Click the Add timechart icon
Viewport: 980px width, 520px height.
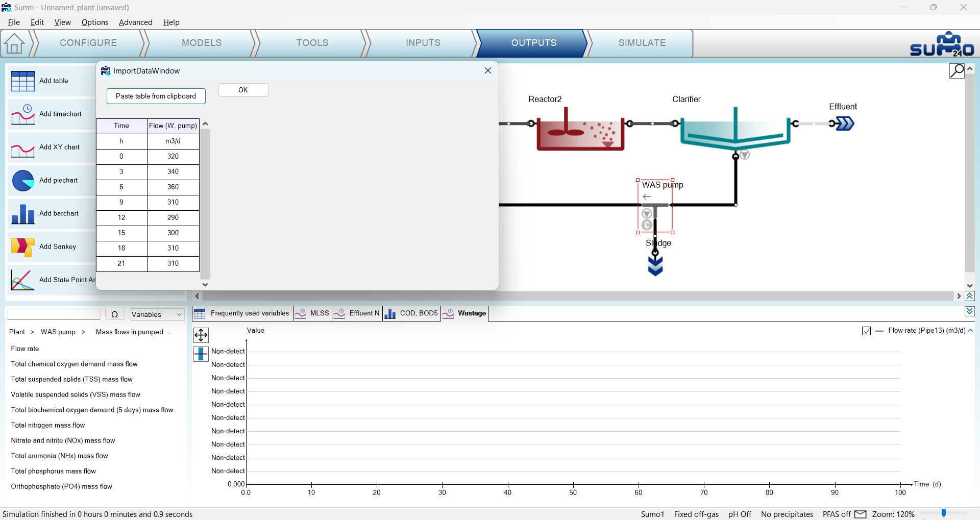[x=23, y=114]
